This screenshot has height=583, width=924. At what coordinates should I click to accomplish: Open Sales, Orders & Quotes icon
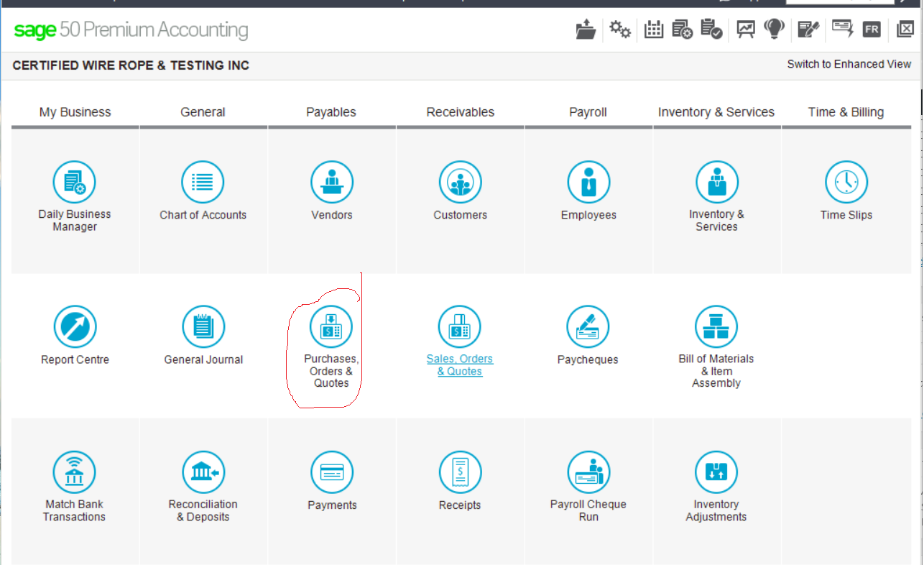(460, 327)
